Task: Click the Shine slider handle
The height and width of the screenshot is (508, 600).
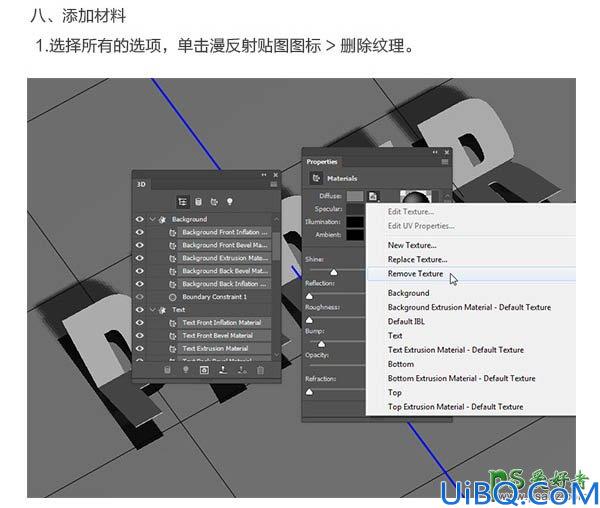Action: pyautogui.click(x=334, y=272)
